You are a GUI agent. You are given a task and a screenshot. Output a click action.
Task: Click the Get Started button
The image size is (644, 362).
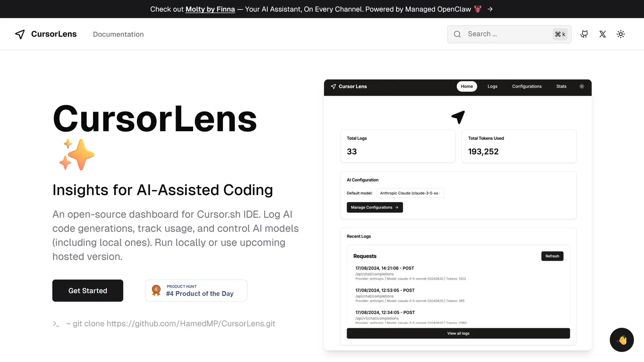pyautogui.click(x=88, y=291)
